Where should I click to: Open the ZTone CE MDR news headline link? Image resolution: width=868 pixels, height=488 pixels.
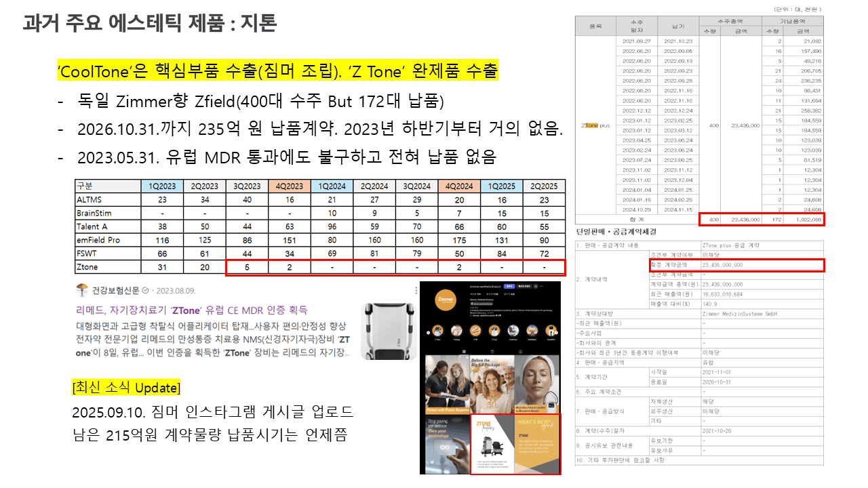(191, 310)
